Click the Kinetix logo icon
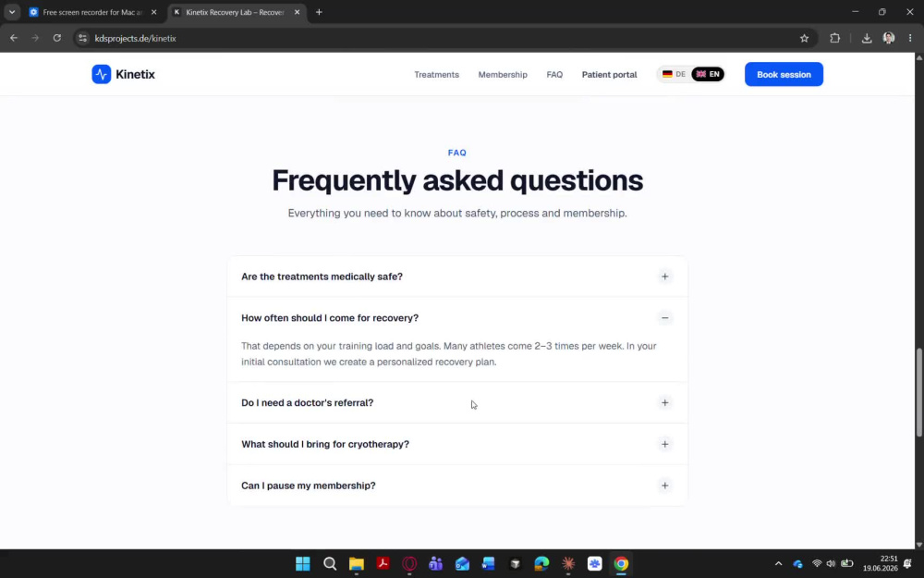This screenshot has height=578, width=924. [x=102, y=74]
